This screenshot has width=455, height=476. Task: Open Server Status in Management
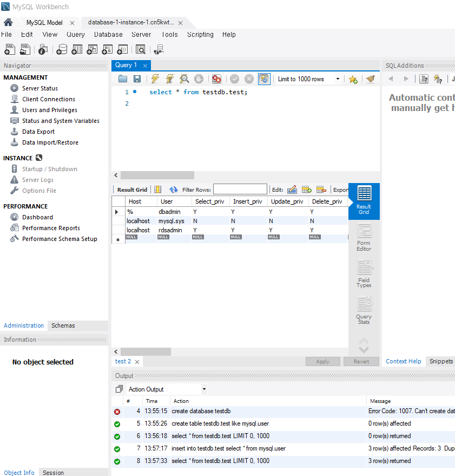pyautogui.click(x=39, y=88)
